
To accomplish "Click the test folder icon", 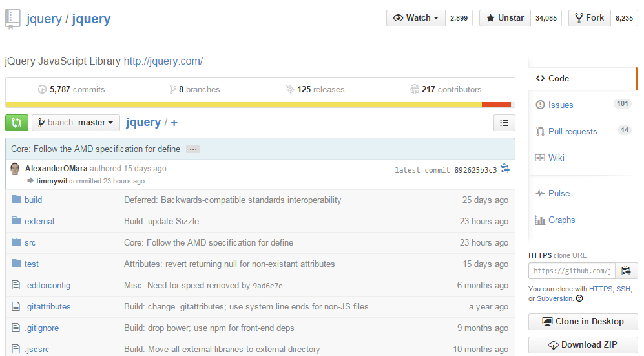I will [x=16, y=264].
